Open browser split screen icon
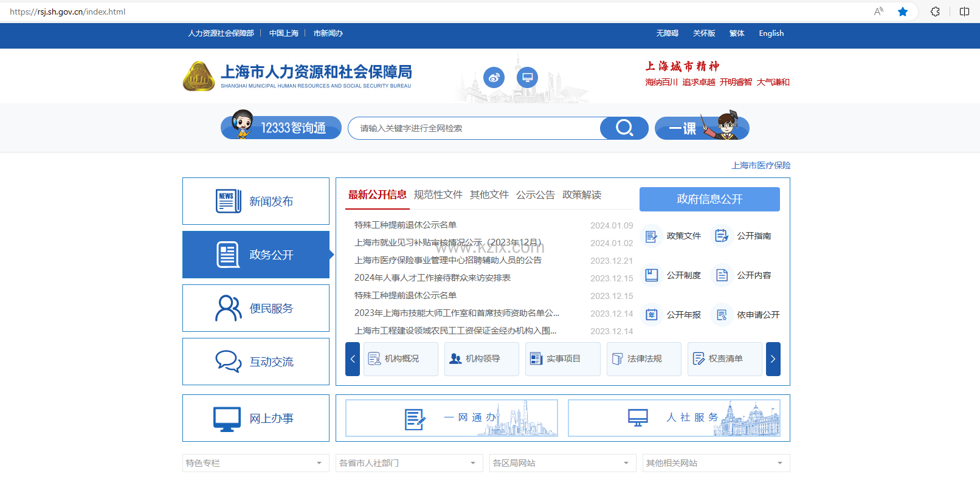980x494 pixels. [964, 12]
